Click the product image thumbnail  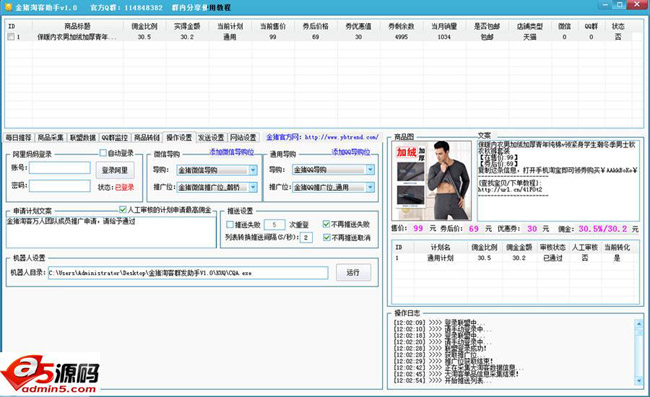(432, 181)
